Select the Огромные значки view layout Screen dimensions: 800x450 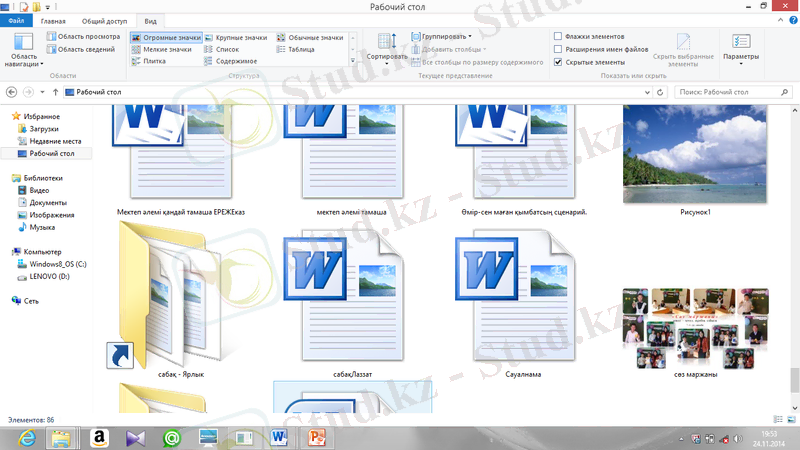(x=166, y=37)
